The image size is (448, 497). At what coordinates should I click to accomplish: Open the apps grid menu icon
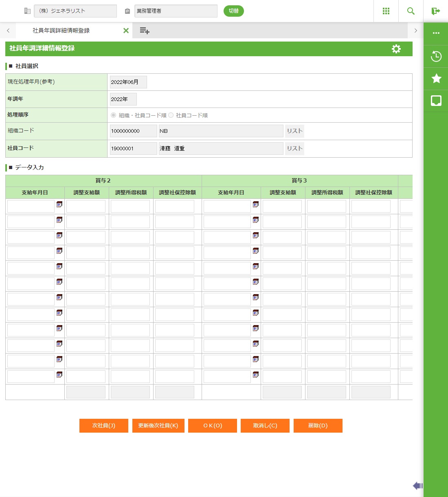(x=386, y=11)
